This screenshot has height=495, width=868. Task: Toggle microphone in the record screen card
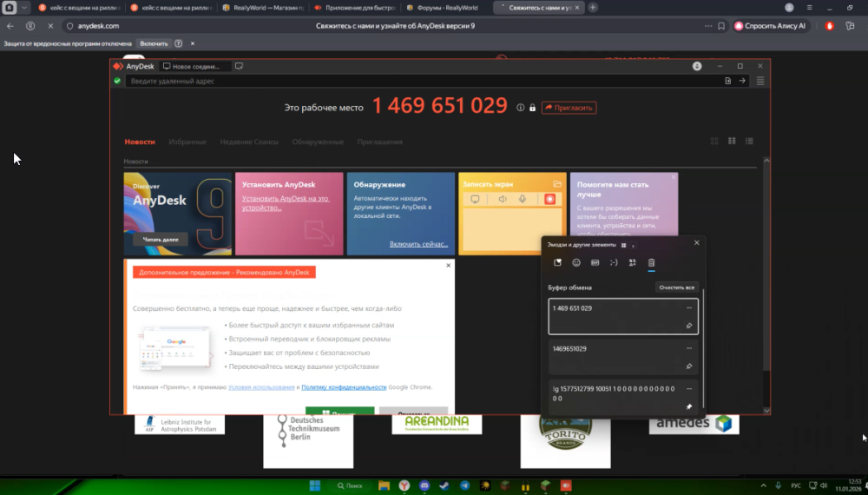(522, 199)
